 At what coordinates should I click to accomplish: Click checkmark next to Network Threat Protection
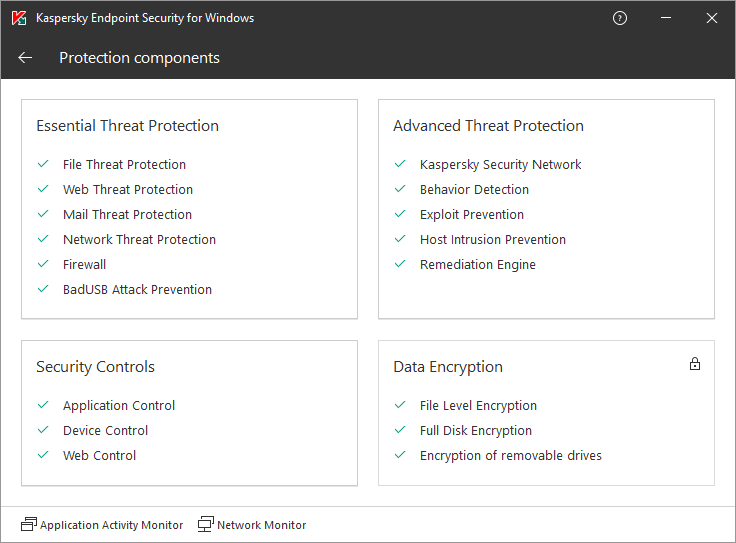pyautogui.click(x=43, y=238)
